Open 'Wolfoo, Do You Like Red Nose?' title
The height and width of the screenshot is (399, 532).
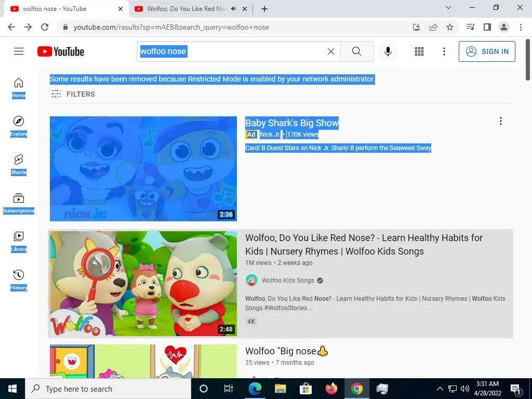(364, 244)
